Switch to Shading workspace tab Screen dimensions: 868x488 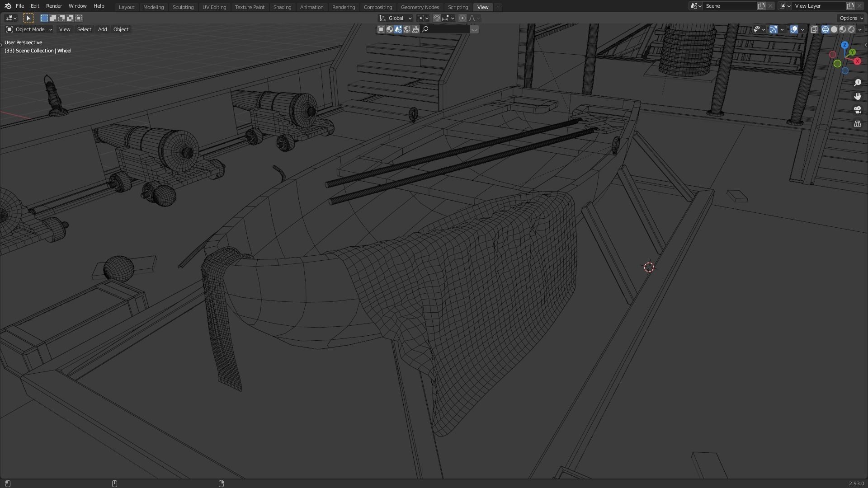(282, 7)
